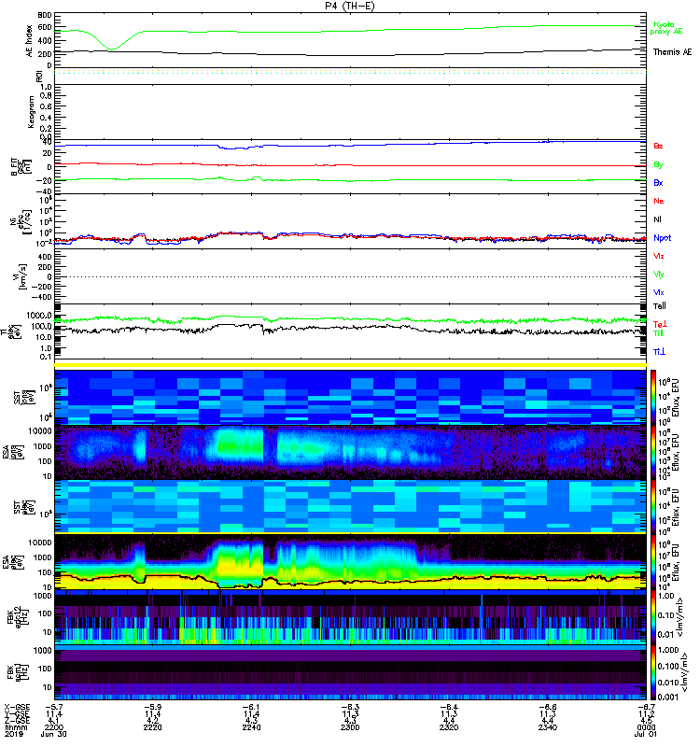
Task: Select the Kyoto proxy AE legend label
Action: pyautogui.click(x=666, y=28)
